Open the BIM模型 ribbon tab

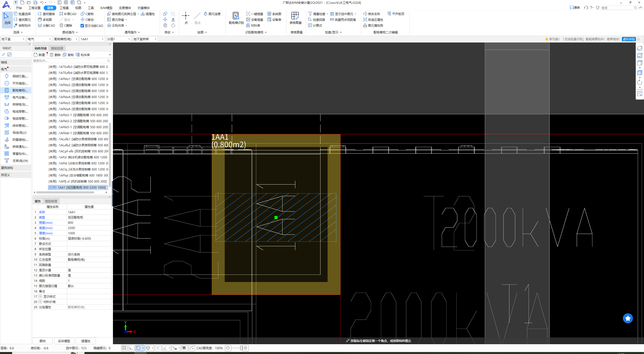click(x=106, y=8)
